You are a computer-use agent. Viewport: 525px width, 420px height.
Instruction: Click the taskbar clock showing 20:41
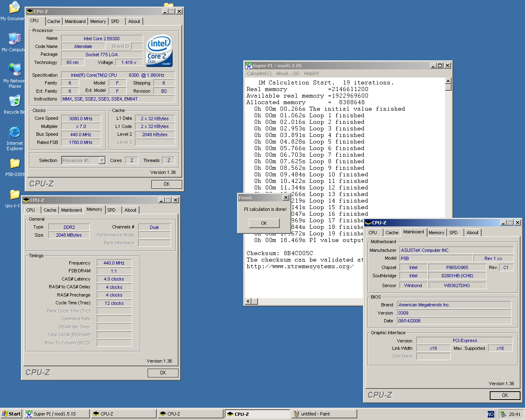(x=515, y=414)
